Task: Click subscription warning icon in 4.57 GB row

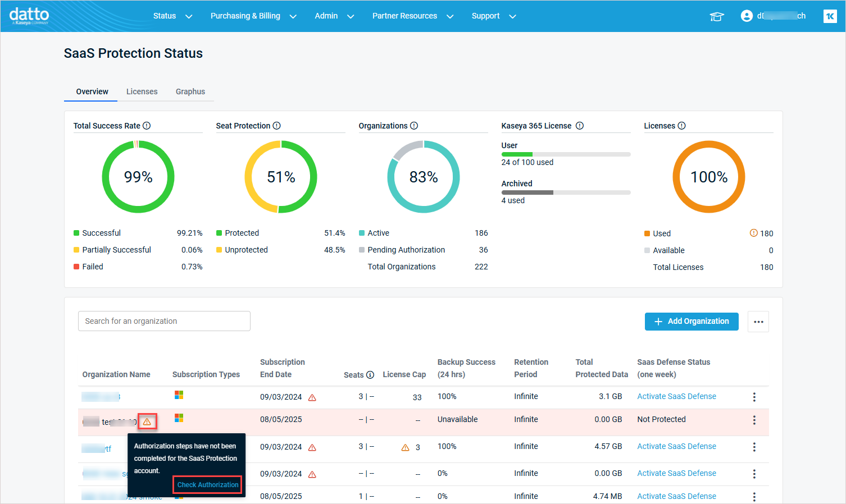Action: click(312, 447)
